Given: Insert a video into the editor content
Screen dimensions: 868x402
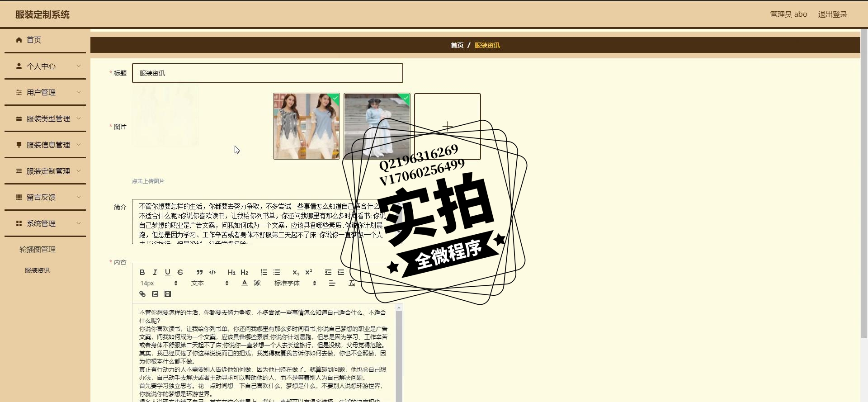Looking at the screenshot, I should pos(167,294).
